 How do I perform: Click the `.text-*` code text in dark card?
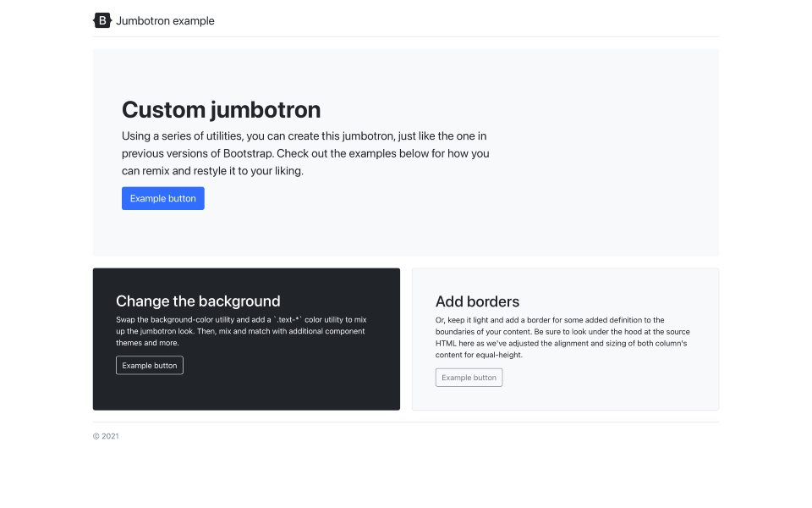click(288, 320)
